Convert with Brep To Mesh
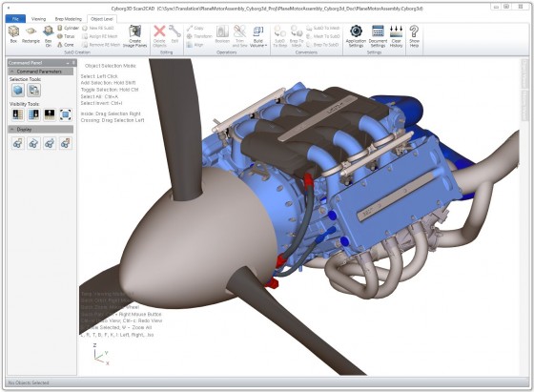The width and height of the screenshot is (534, 392). tap(297, 35)
